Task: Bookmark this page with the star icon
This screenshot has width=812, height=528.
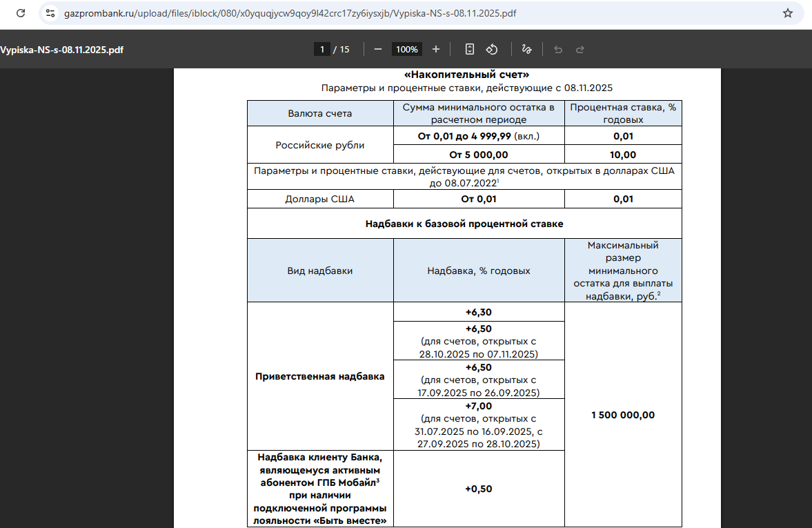Action: (x=787, y=13)
